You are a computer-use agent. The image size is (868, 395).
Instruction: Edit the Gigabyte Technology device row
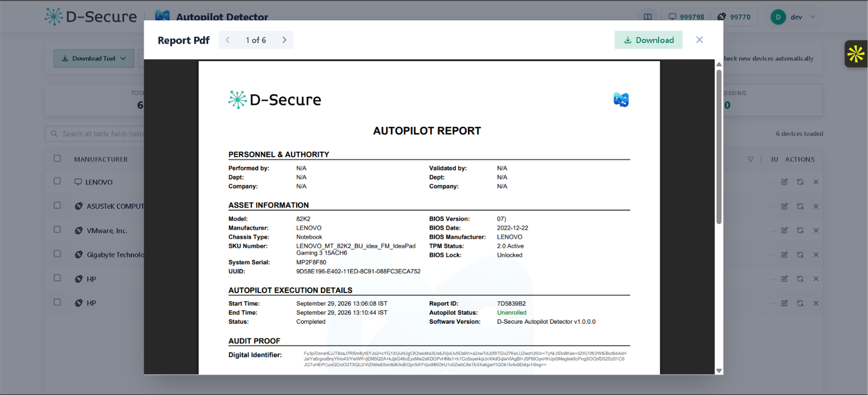(784, 255)
